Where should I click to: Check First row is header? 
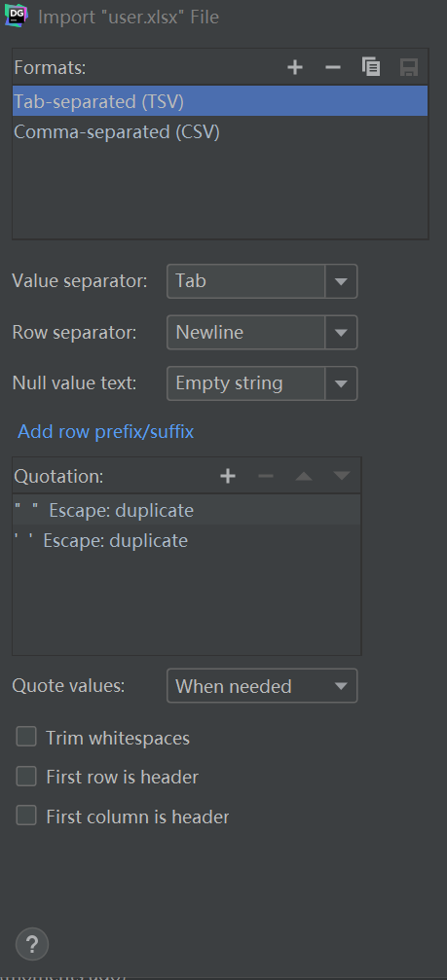coord(26,777)
